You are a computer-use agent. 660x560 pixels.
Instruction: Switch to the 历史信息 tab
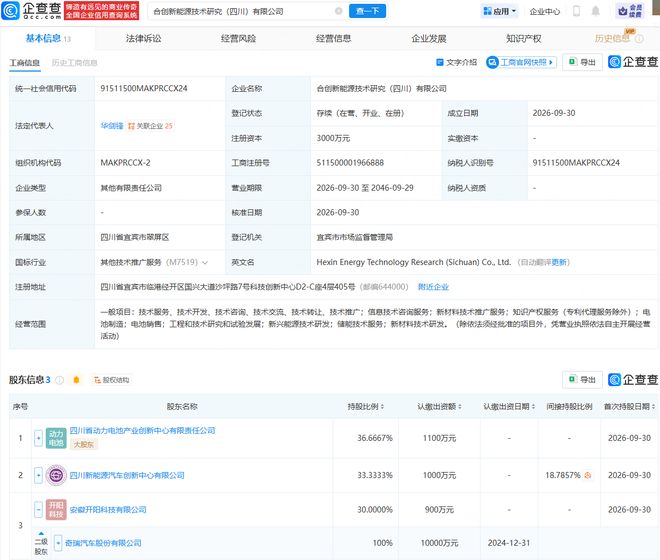click(x=612, y=39)
